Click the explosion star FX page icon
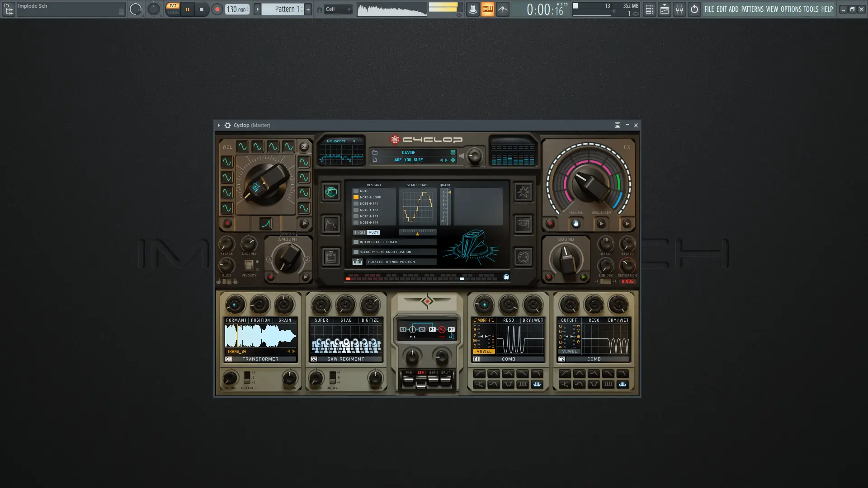This screenshot has width=868, height=488. pyautogui.click(x=523, y=192)
